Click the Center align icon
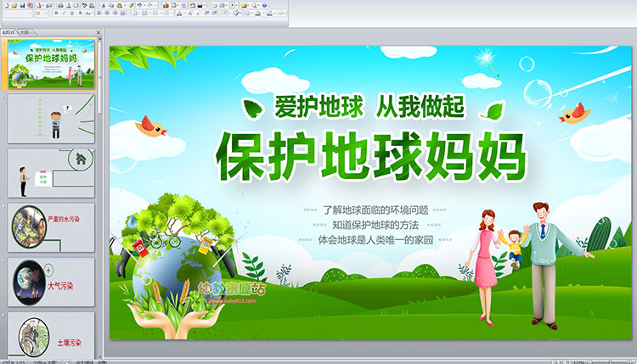The image size is (637, 364). [x=107, y=13]
